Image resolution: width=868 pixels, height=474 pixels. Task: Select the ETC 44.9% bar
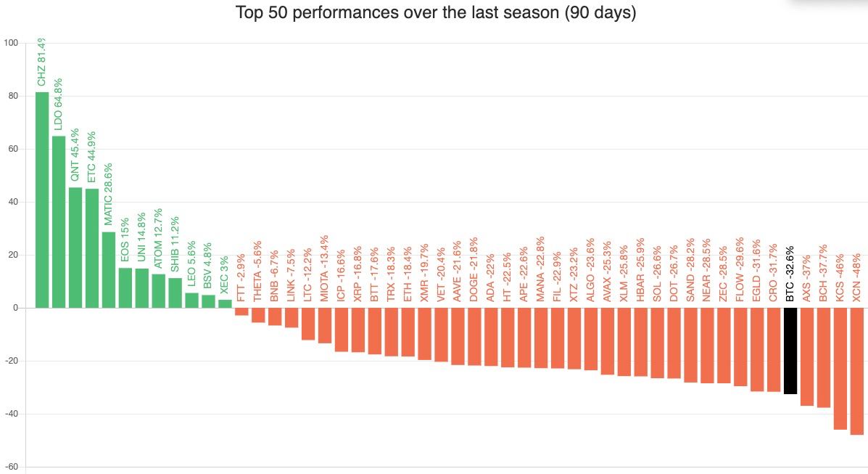click(x=92, y=248)
